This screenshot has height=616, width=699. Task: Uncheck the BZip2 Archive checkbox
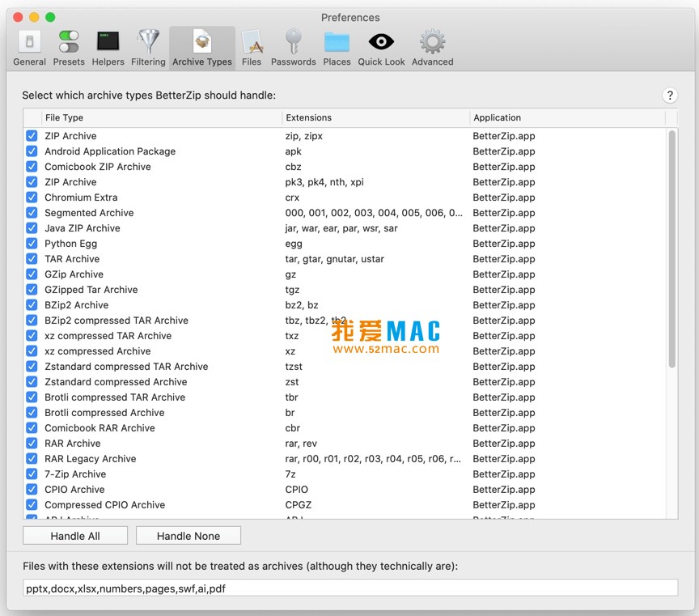point(32,305)
